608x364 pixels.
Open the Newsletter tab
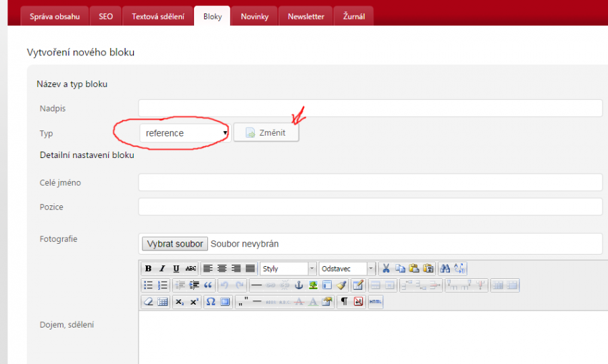[306, 16]
